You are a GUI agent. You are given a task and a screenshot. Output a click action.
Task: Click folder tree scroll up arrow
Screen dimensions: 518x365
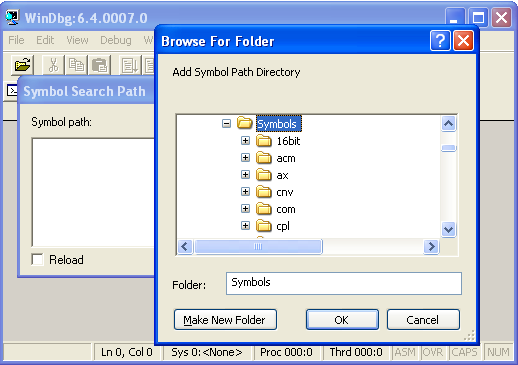tap(448, 124)
